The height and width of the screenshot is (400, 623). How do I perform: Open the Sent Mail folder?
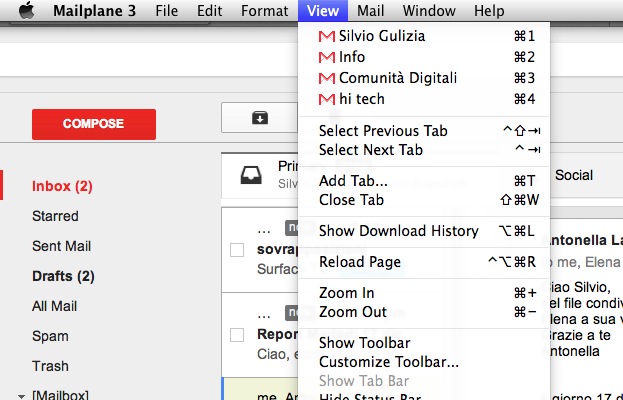click(x=62, y=246)
